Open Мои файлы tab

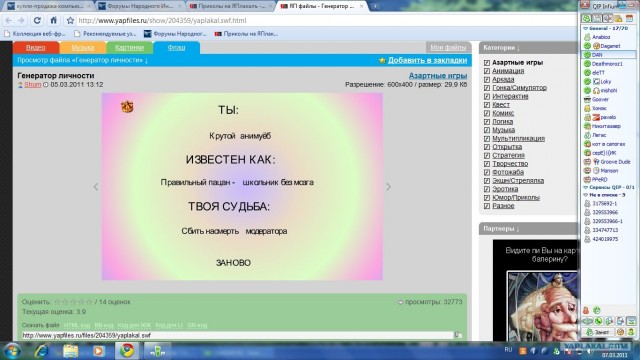(448, 48)
